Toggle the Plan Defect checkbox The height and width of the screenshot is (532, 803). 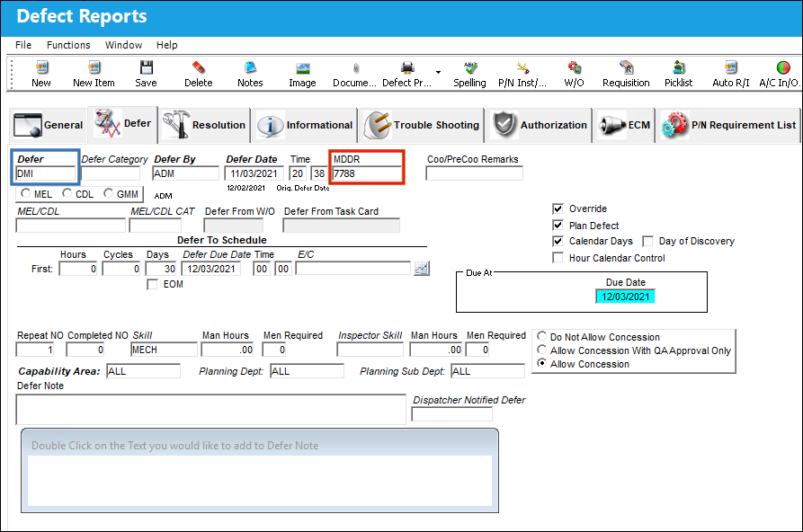(558, 226)
